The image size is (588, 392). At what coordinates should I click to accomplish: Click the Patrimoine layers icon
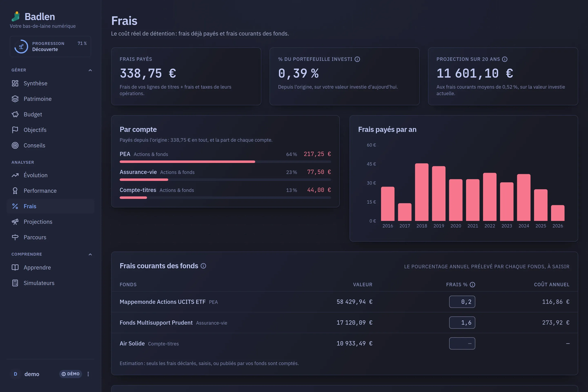15,99
